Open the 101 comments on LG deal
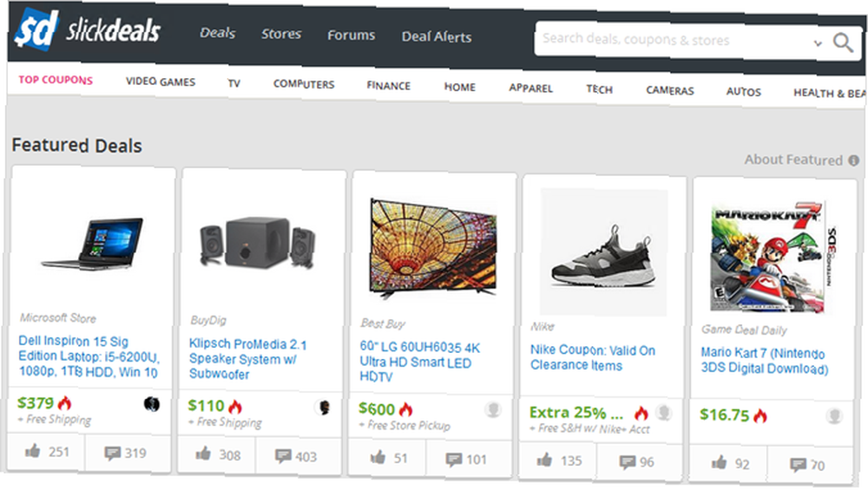Viewport: 868px width, 490px height. point(467,460)
